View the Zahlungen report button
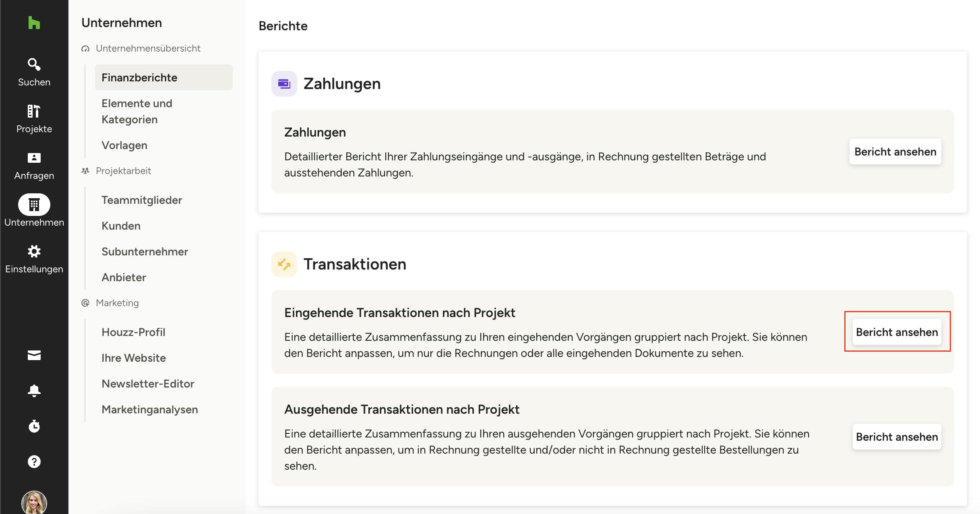The height and width of the screenshot is (514, 980). pyautogui.click(x=895, y=151)
